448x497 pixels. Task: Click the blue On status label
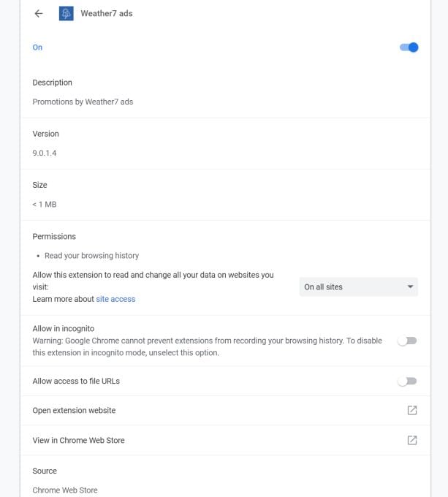[37, 48]
